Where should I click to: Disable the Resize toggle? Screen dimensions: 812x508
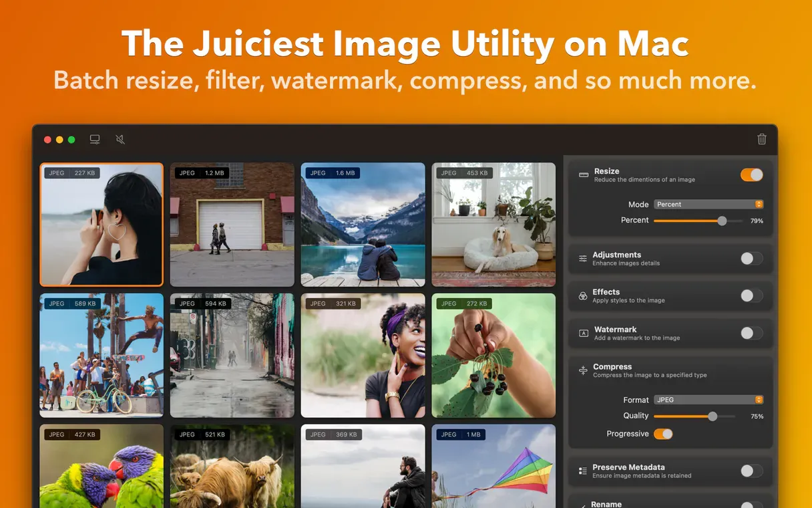[751, 175]
